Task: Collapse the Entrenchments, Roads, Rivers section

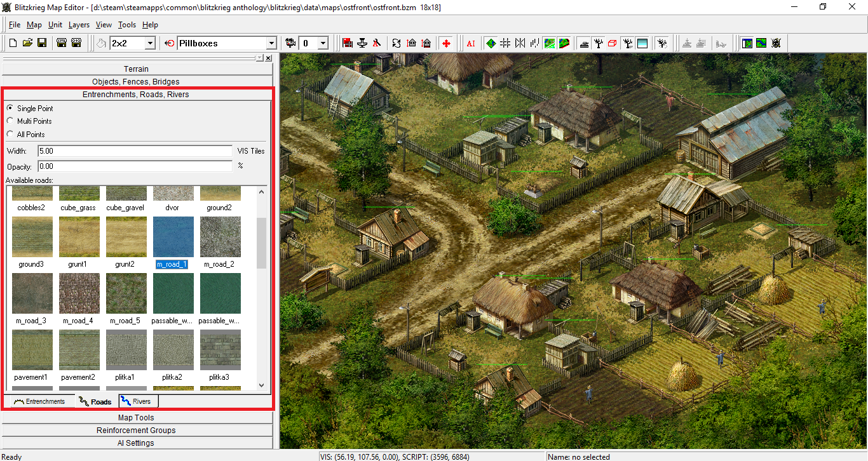Action: [137, 94]
